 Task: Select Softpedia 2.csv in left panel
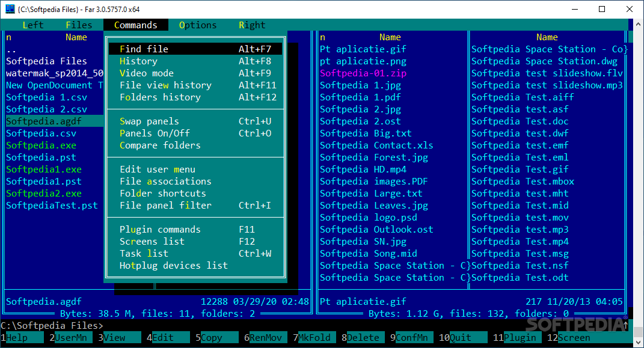(x=46, y=109)
